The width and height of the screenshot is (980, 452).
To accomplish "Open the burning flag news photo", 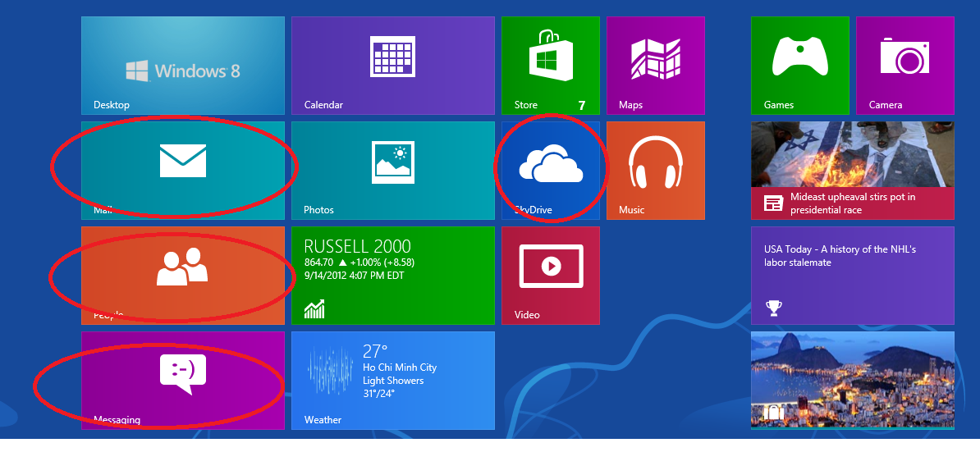I will click(x=853, y=154).
